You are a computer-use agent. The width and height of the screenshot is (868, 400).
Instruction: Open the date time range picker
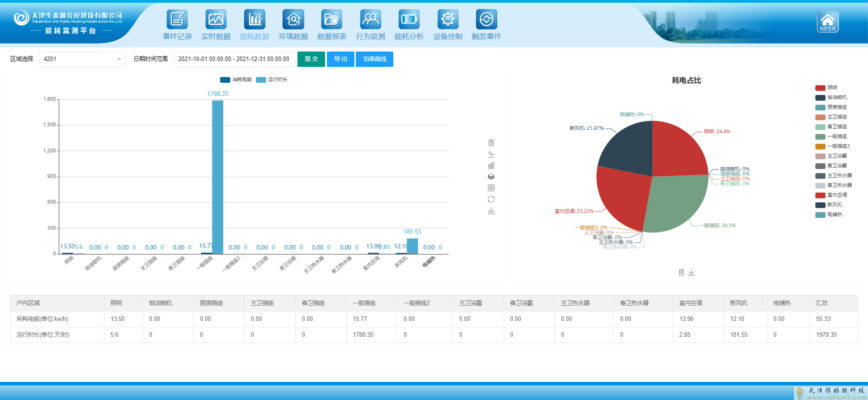[x=234, y=59]
